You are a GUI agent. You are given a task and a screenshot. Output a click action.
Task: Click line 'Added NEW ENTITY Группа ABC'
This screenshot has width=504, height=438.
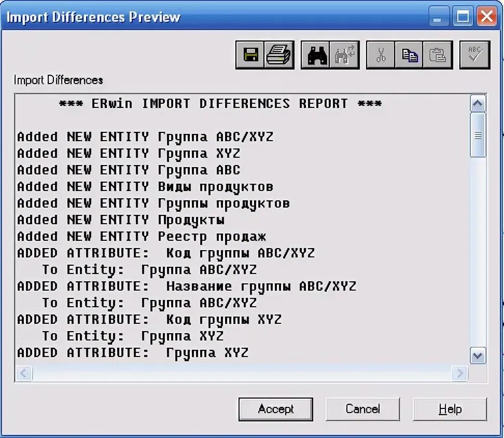coord(129,170)
